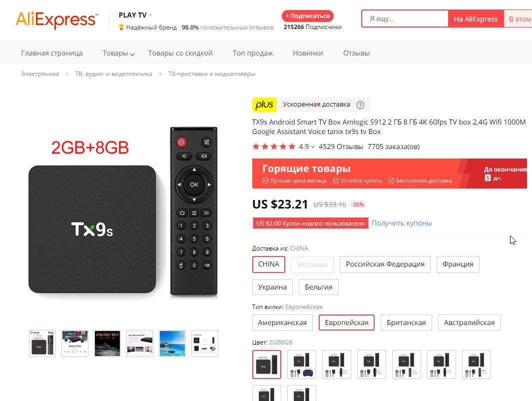Open the Получить купоны link

pyautogui.click(x=402, y=223)
